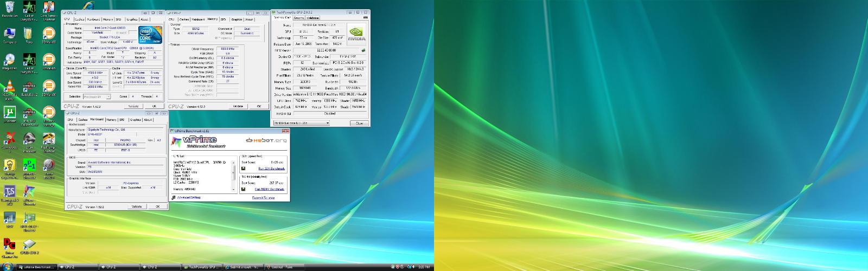Launch Play BF2 Online Now shortcut
Screen dimensions: 868x271
click(x=29, y=117)
